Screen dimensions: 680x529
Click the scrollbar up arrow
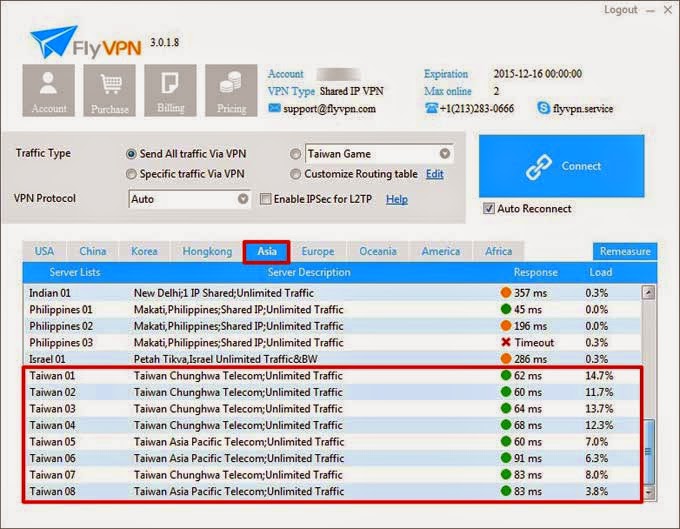[649, 293]
